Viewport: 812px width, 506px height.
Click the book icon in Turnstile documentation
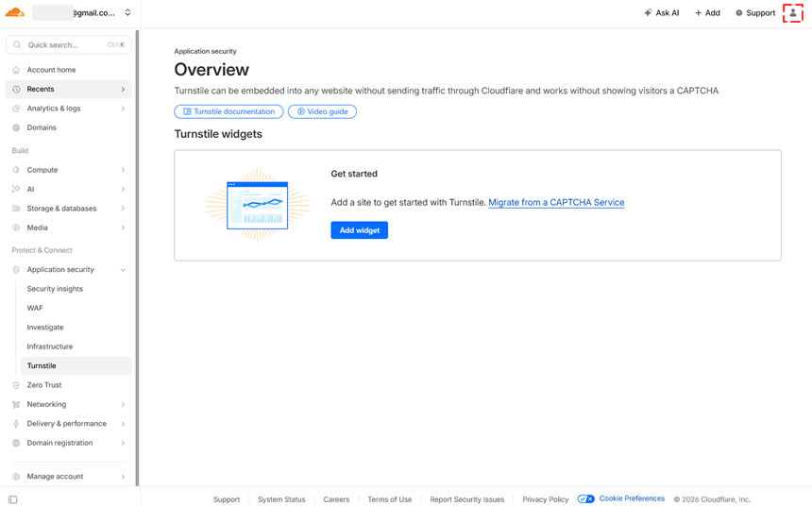click(x=187, y=111)
